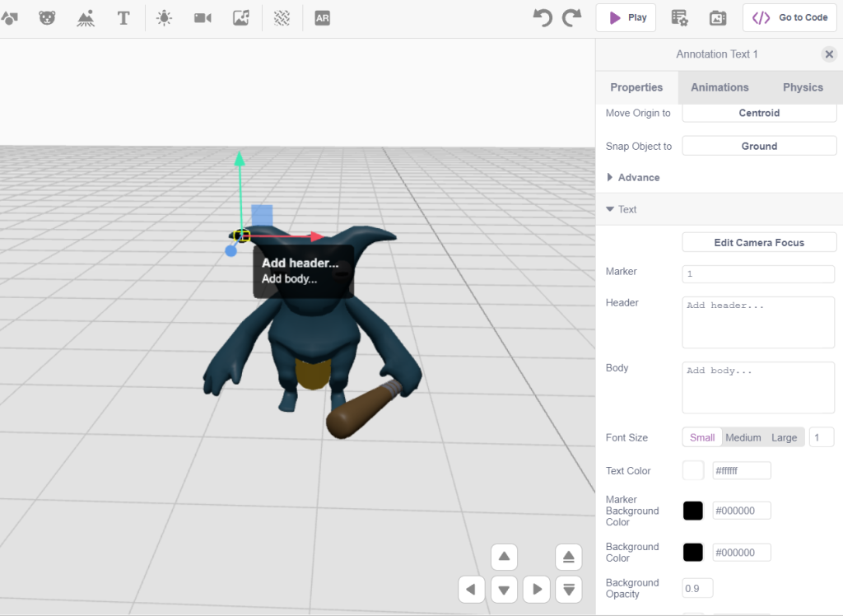Switch to the Animations tab
Screen dimensions: 843x616
720,87
